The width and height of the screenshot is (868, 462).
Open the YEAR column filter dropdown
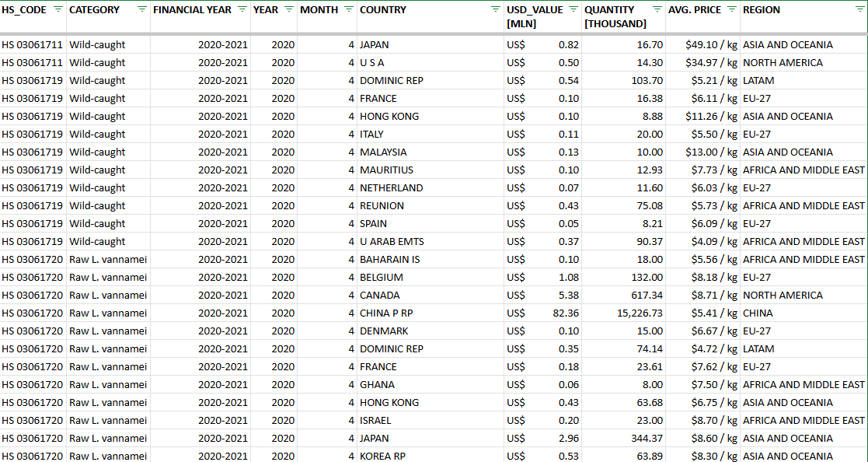288,10
